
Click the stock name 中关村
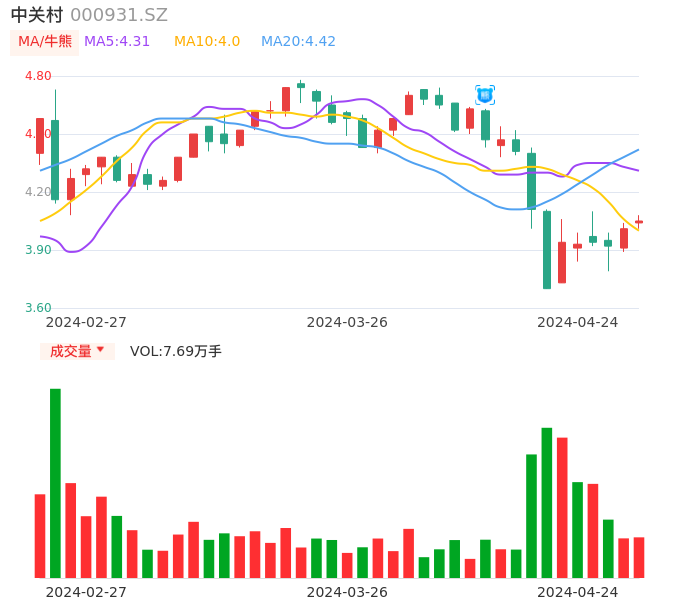[37, 15]
